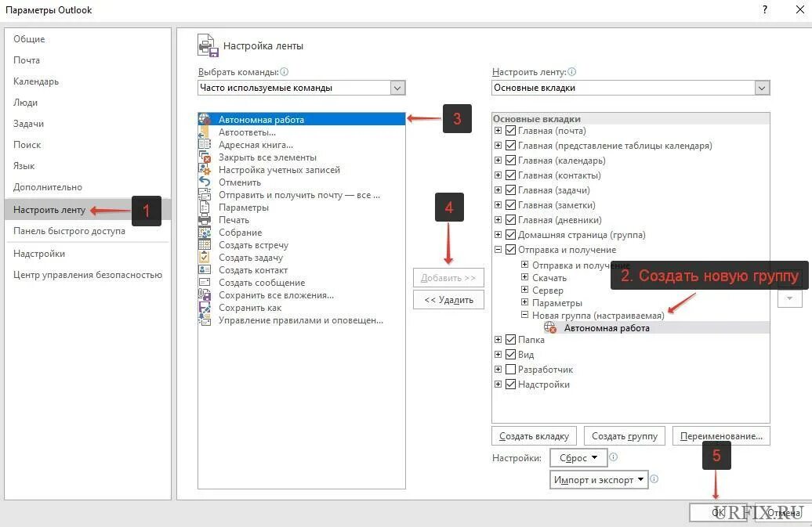Click the Создать задачу icon
The height and width of the screenshot is (527, 812).
(x=204, y=258)
